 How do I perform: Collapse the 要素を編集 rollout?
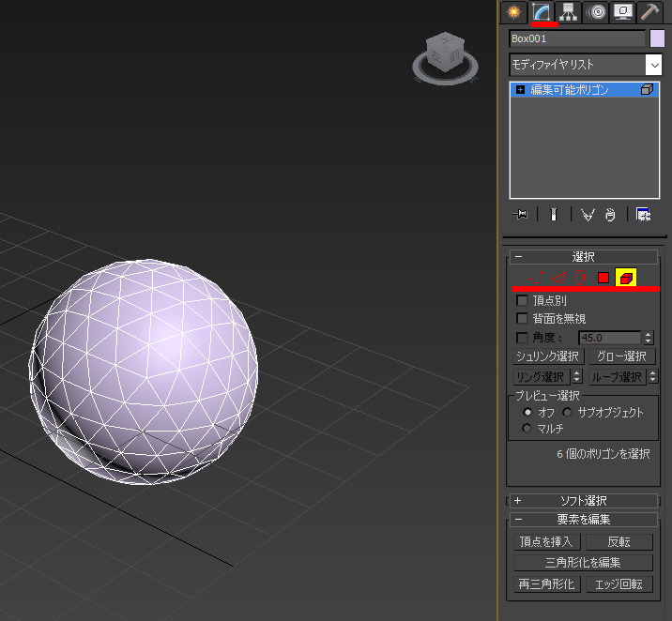click(x=517, y=520)
